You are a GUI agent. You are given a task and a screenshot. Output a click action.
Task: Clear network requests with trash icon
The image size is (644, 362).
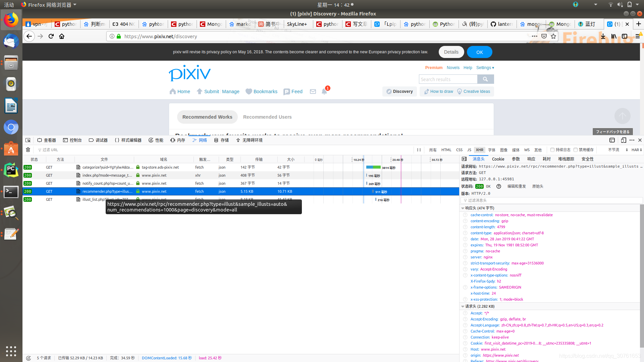[x=28, y=150]
